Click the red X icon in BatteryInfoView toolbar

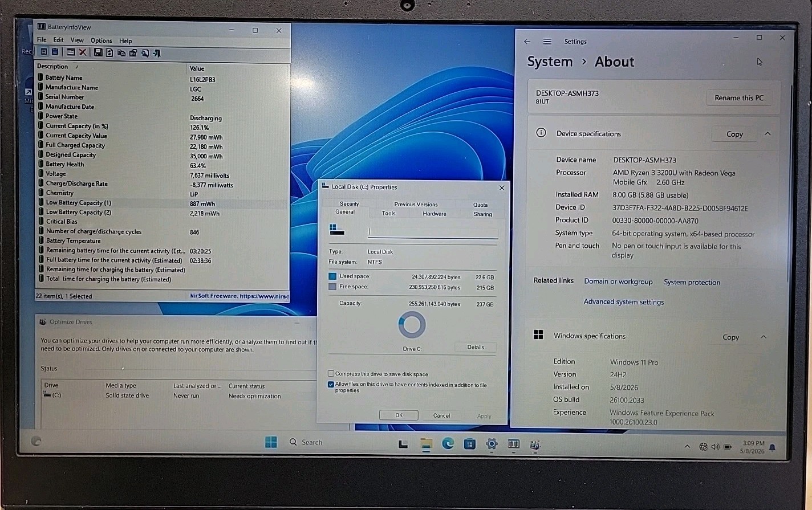(x=83, y=52)
